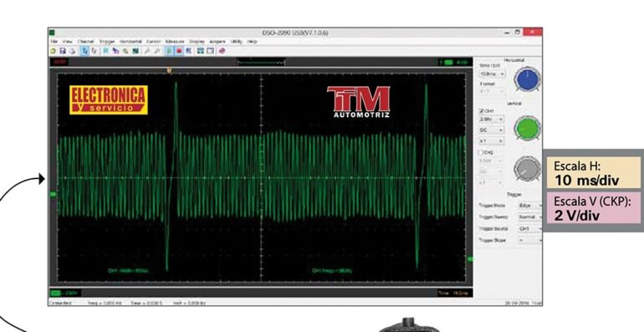Open the Time/DIV dropdown
Screen dimensions: 644x332
492,74
